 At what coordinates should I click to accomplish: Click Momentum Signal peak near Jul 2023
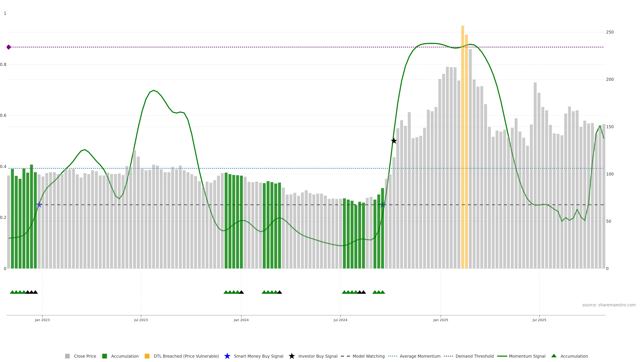[153, 90]
